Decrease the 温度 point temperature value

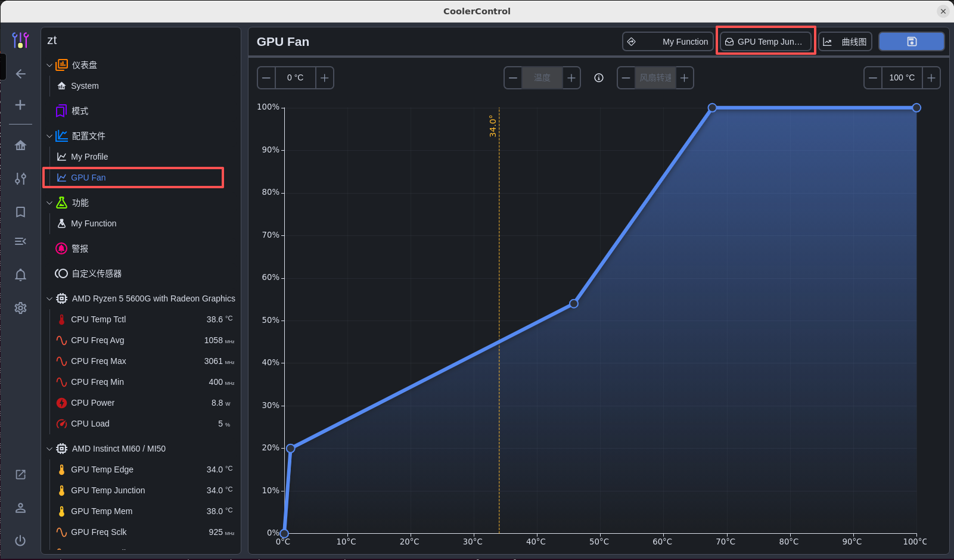[513, 77]
